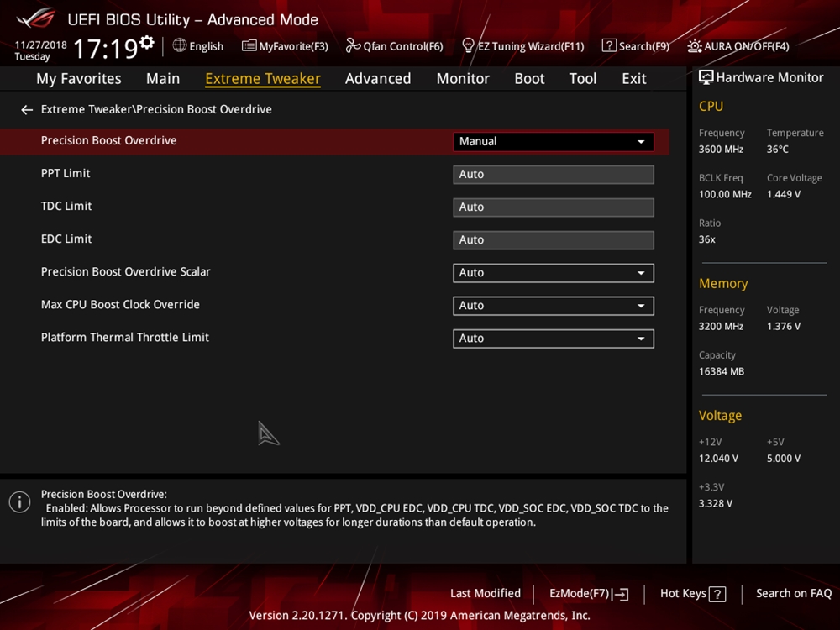
Task: Open Search(F9) question mark icon
Action: 609,46
